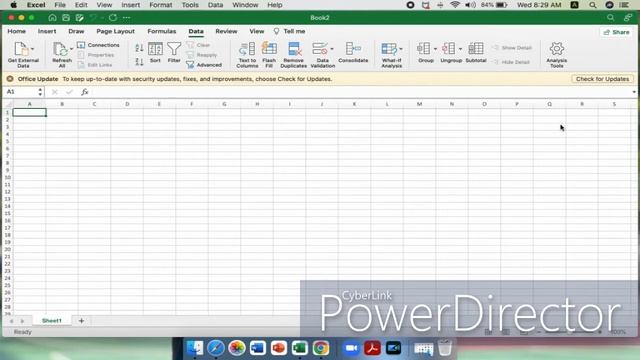Open the Sort dialog
The width and height of the screenshot is (640, 360).
(x=155, y=52)
